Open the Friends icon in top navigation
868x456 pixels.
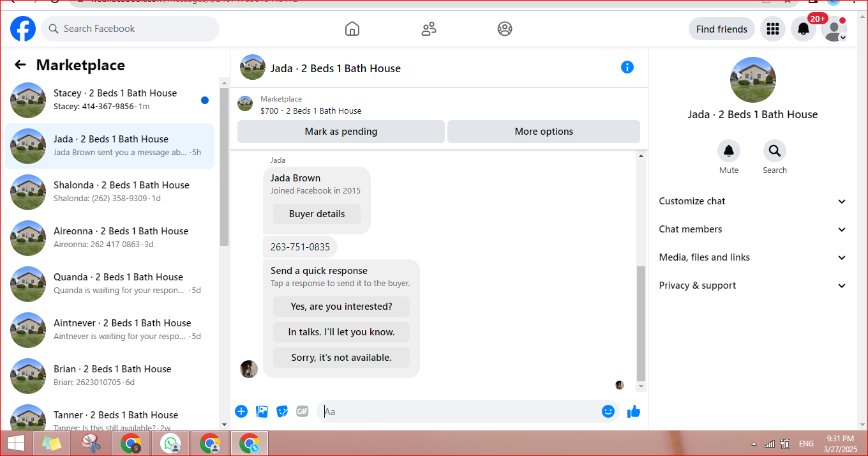coord(429,29)
